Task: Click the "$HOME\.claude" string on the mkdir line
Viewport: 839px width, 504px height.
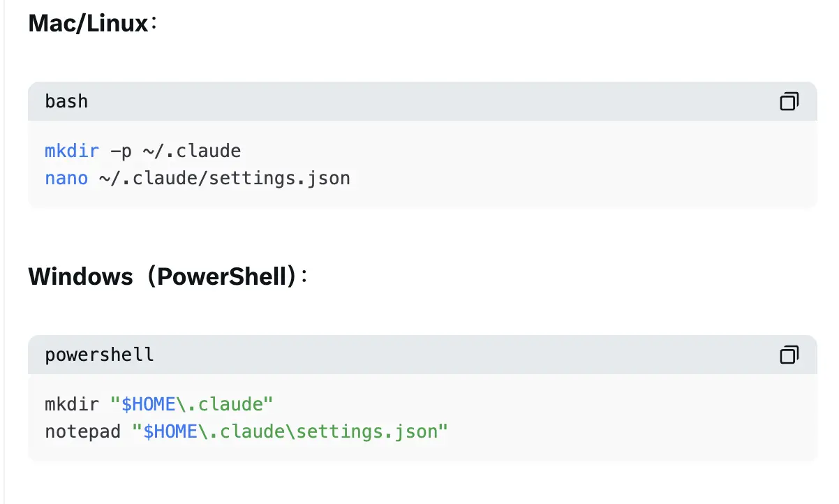Action: (x=192, y=404)
